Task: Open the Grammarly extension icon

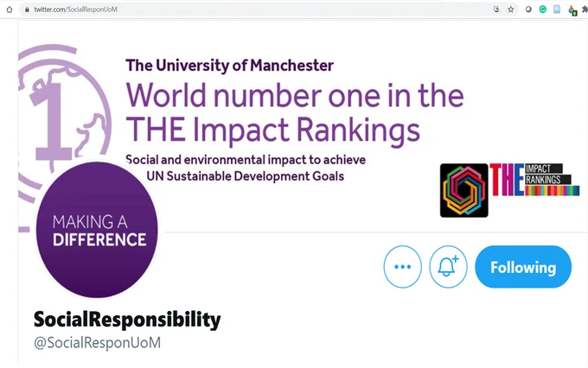Action: pyautogui.click(x=543, y=10)
